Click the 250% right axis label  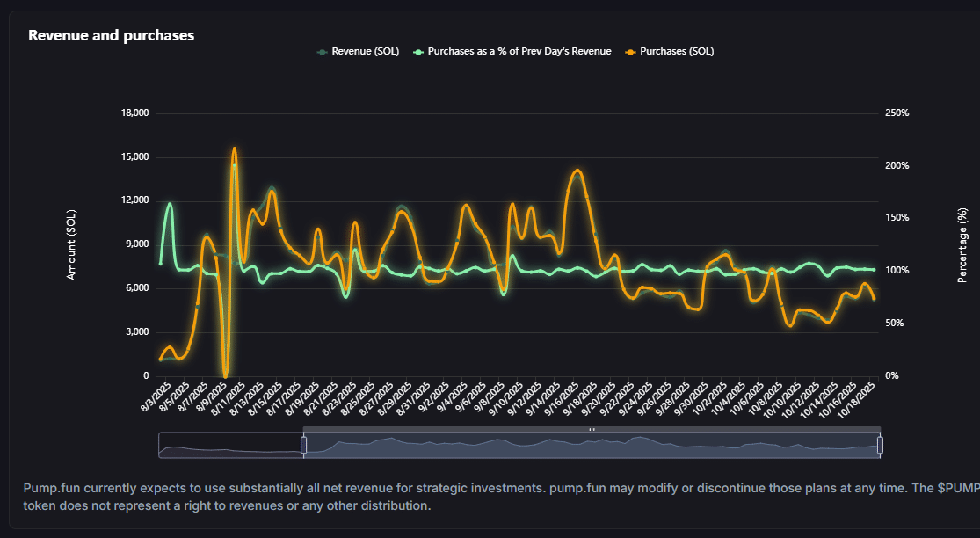pyautogui.click(x=897, y=113)
